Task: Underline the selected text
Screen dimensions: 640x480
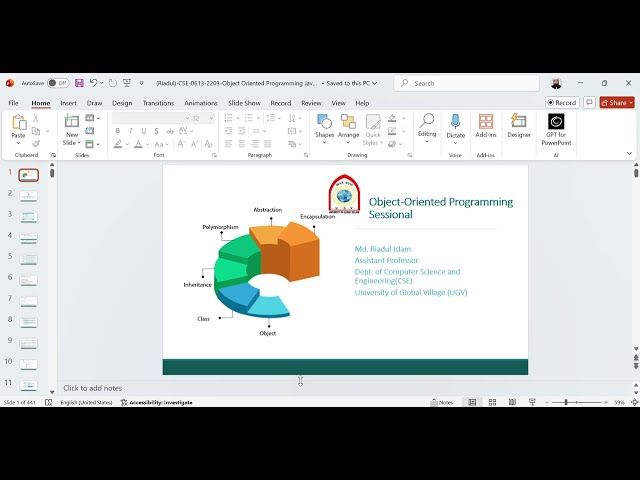Action: [x=144, y=131]
